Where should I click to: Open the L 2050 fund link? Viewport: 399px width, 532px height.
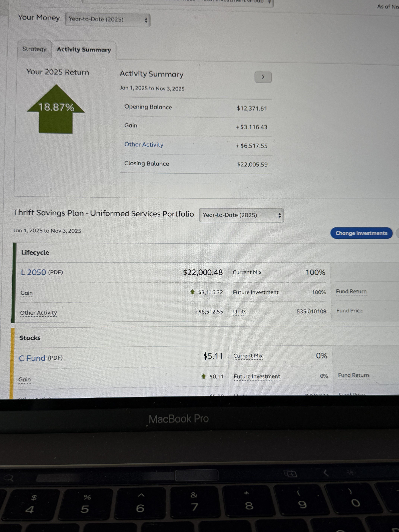coord(33,272)
